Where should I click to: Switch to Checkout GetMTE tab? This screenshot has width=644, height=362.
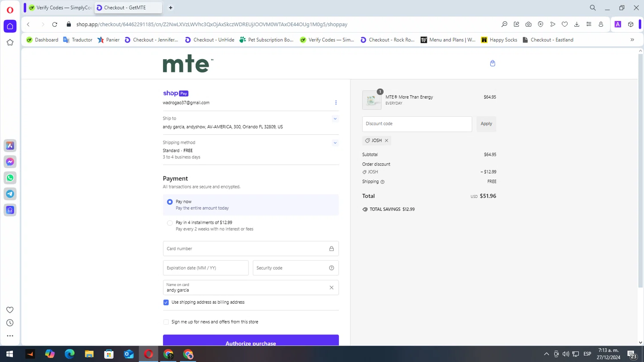click(x=128, y=8)
